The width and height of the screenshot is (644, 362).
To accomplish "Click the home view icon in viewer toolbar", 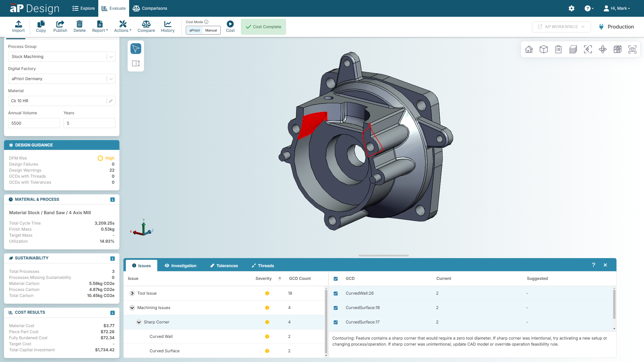I will (529, 50).
